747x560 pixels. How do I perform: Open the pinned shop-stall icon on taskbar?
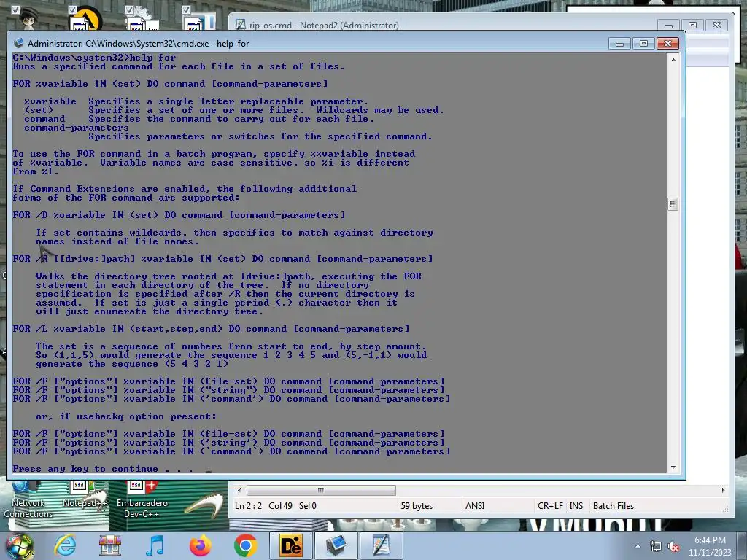coord(110,545)
